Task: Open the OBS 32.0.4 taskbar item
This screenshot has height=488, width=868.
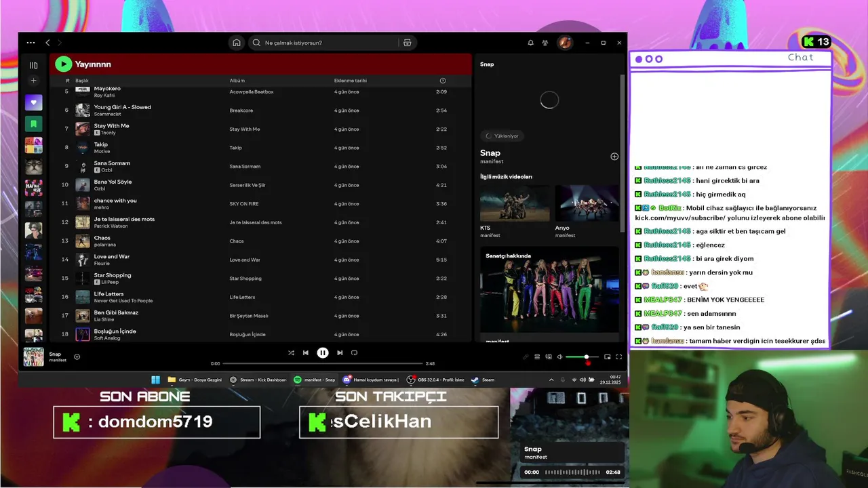Action: point(435,380)
